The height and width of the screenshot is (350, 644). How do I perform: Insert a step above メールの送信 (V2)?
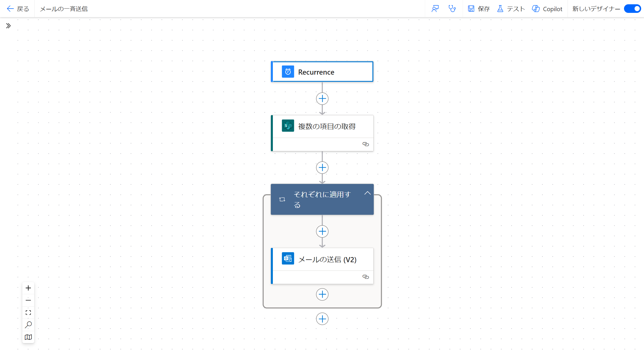(322, 231)
